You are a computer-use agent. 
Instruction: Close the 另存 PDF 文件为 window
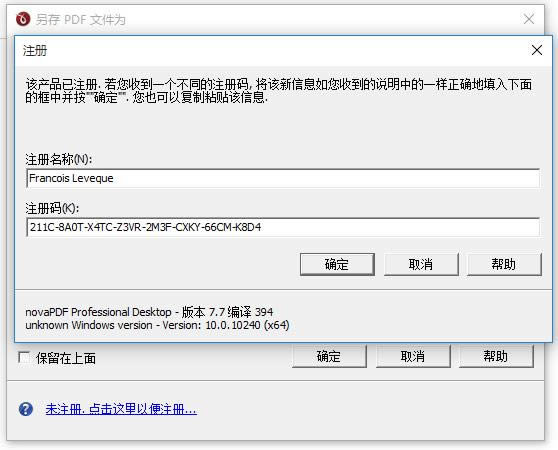529,19
